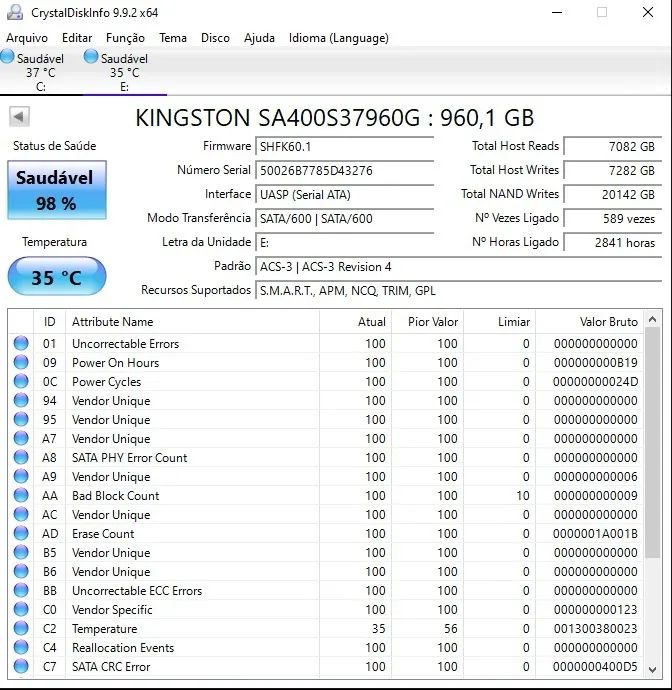The width and height of the screenshot is (672, 690).
Task: Click status orb of Vendor Specific C0 row
Action: (21, 609)
